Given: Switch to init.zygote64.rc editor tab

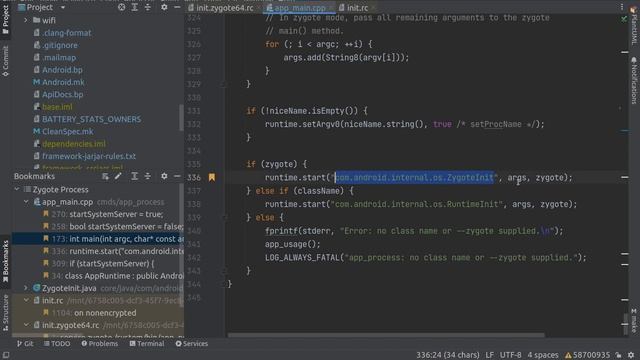Looking at the screenshot, I should point(224,7).
